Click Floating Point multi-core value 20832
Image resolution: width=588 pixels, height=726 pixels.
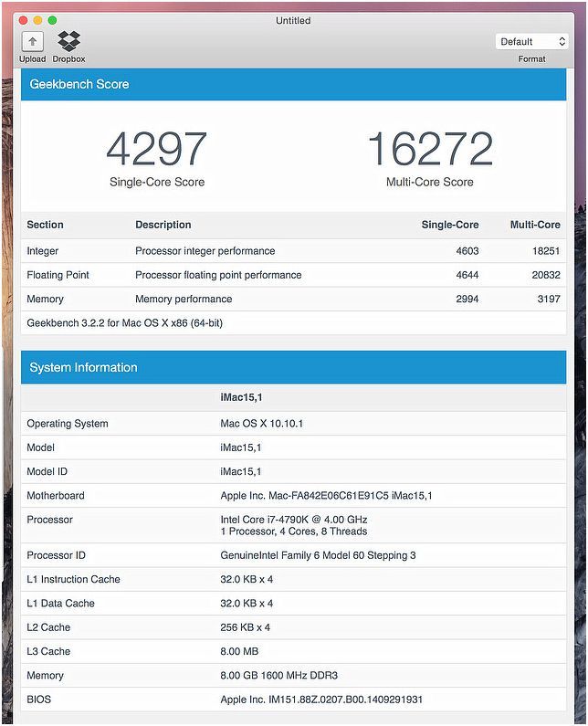546,275
